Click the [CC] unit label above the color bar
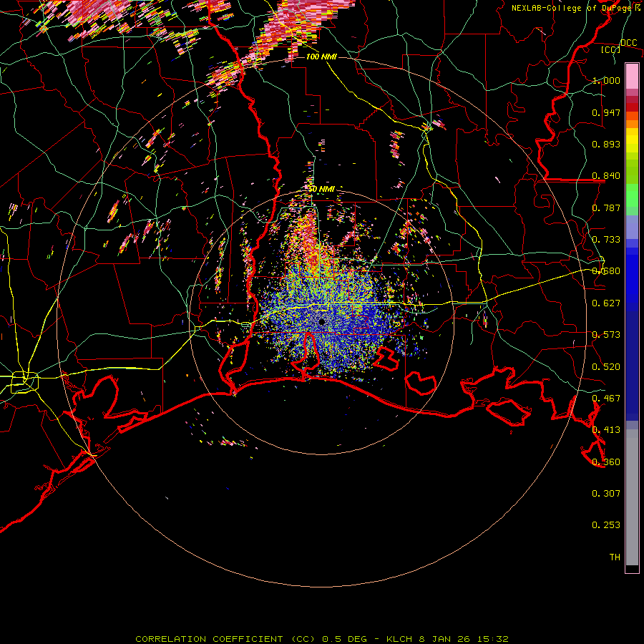Image resolution: width=644 pixels, height=644 pixels. tap(611, 49)
